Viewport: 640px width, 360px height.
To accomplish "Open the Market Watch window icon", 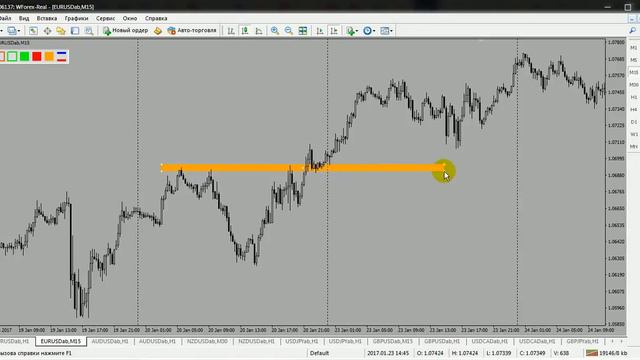I will (x=33, y=31).
